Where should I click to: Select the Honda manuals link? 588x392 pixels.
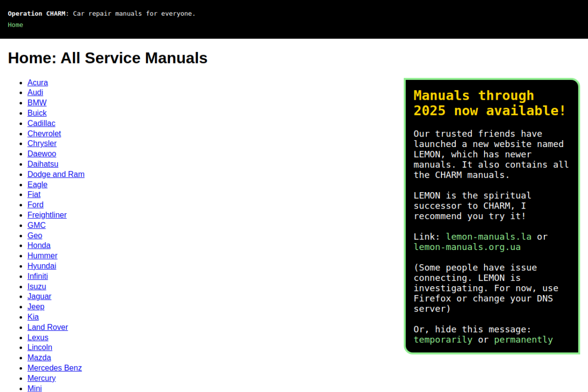click(x=39, y=245)
